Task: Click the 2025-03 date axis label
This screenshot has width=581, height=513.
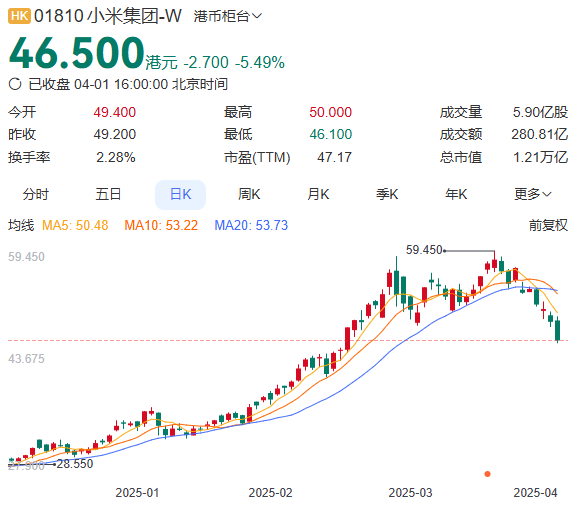Action: coord(410,493)
